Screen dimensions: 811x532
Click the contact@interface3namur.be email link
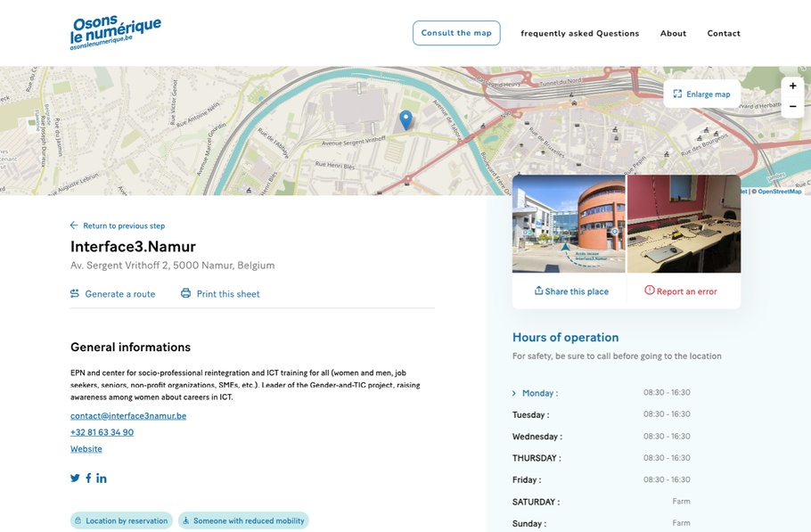(x=128, y=416)
